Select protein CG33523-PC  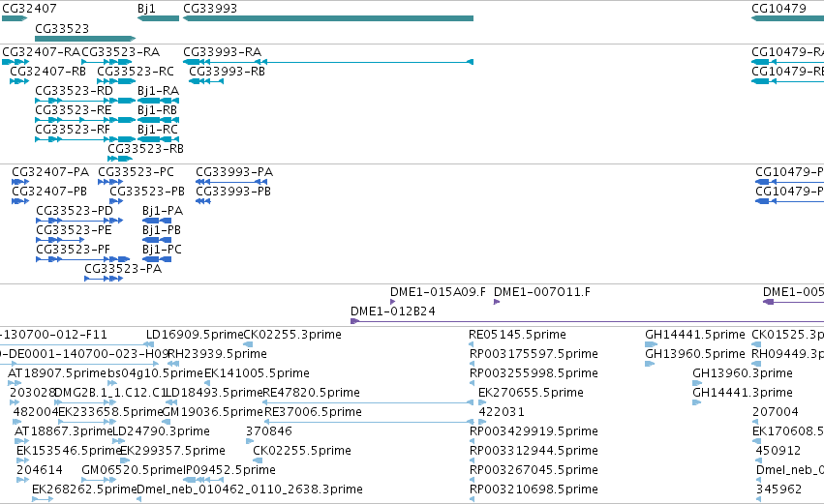[110, 182]
